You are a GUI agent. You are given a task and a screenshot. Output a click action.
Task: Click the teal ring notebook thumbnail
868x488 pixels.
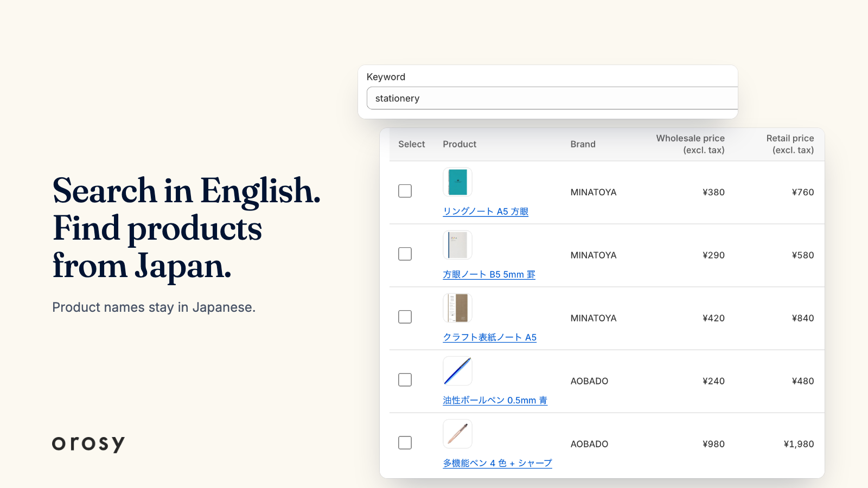pyautogui.click(x=457, y=182)
